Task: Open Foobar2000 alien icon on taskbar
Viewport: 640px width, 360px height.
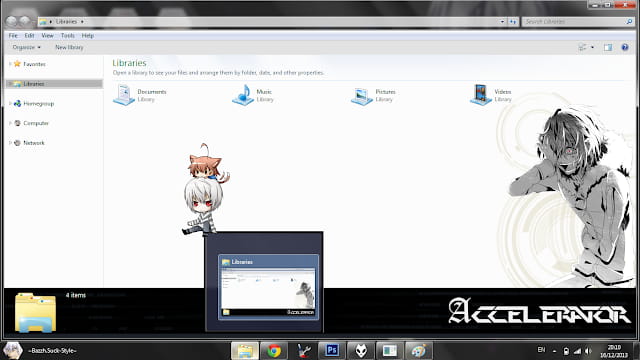Action: pos(361,351)
